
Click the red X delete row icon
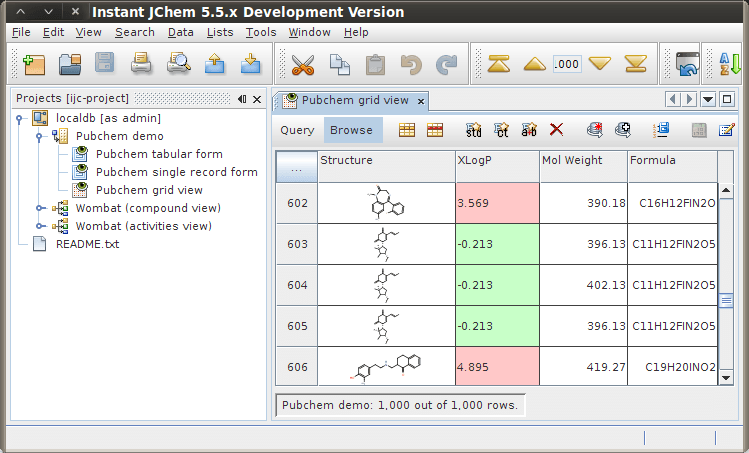click(x=557, y=130)
